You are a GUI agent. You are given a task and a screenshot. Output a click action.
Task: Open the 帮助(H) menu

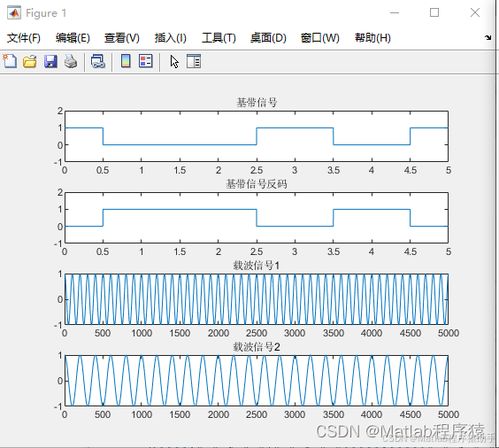pyautogui.click(x=373, y=38)
